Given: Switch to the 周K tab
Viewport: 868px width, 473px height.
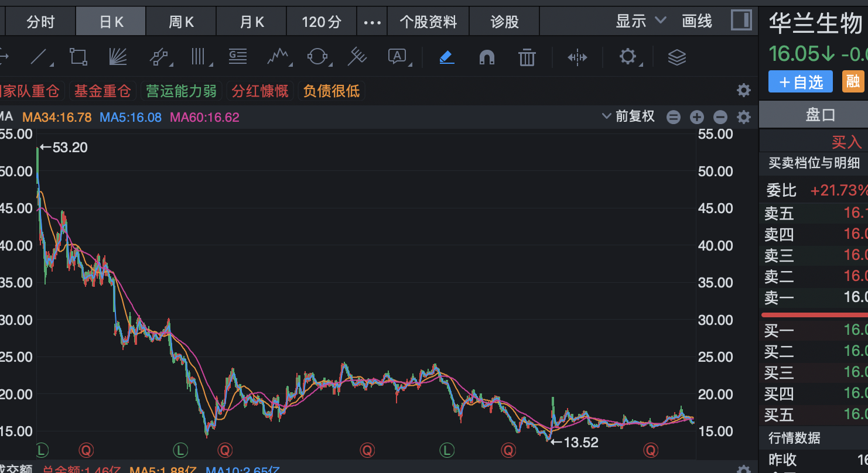Looking at the screenshot, I should pos(181,22).
